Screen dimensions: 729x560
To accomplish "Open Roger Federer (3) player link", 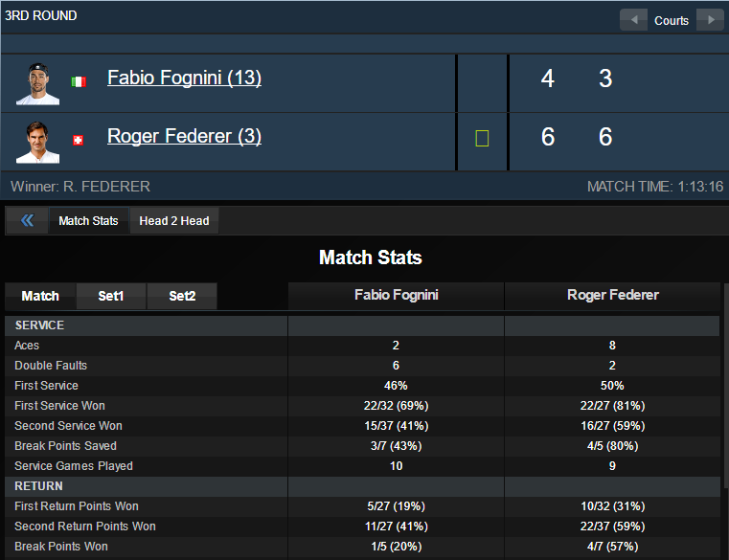I will click(184, 137).
